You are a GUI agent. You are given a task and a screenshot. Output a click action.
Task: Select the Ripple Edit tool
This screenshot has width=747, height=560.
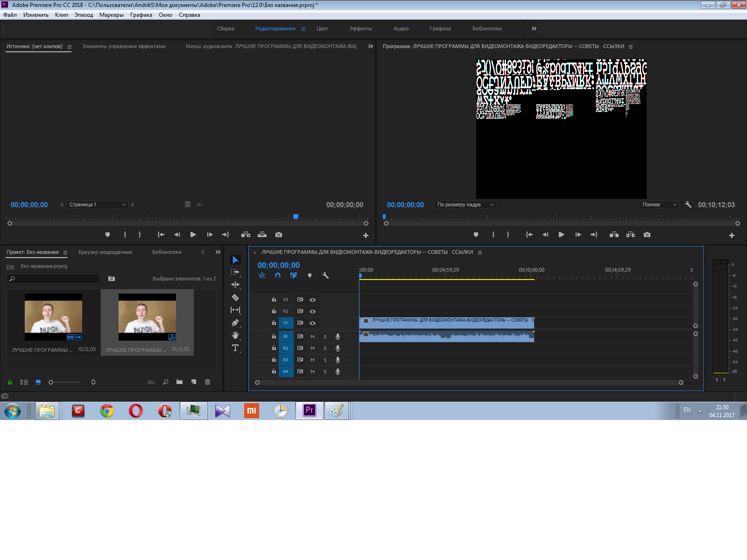pos(235,285)
